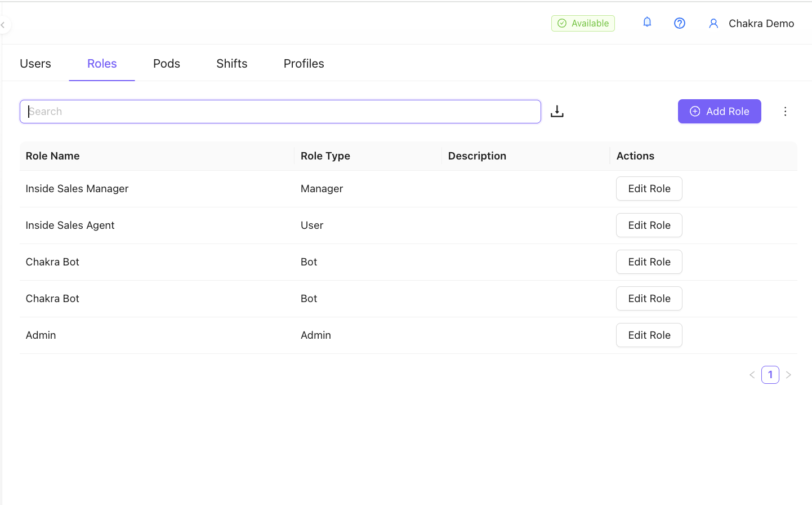Edit the Inside Sales Agent role
The height and width of the screenshot is (505, 812).
click(x=649, y=225)
